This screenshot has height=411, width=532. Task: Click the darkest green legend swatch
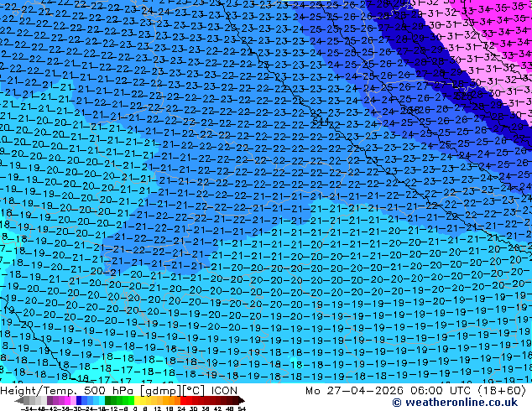[x=107, y=400]
